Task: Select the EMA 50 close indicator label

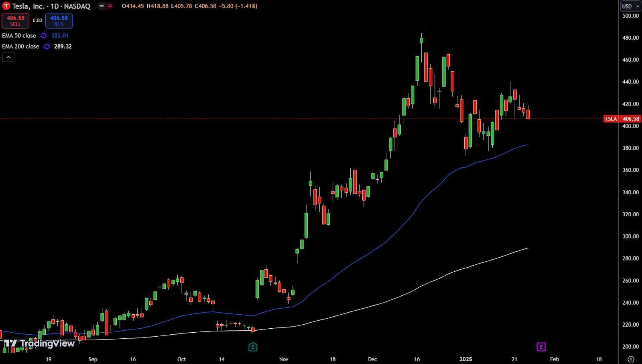Action: (19, 36)
